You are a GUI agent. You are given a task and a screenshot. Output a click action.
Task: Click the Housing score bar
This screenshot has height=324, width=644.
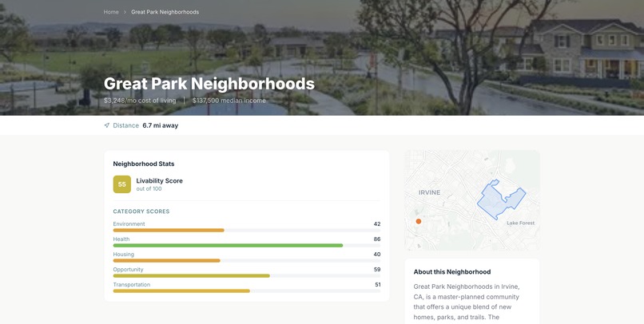click(246, 261)
